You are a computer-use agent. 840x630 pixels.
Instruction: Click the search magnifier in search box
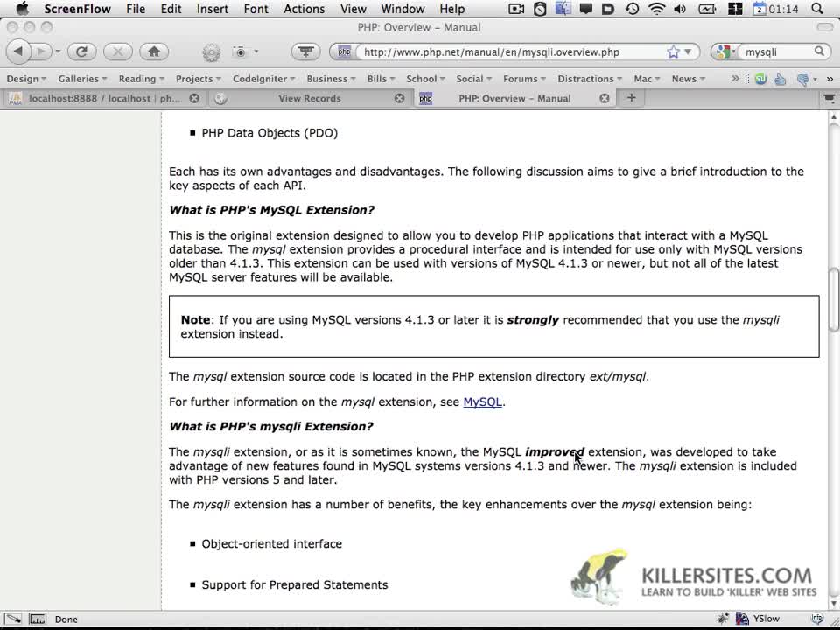pos(819,52)
